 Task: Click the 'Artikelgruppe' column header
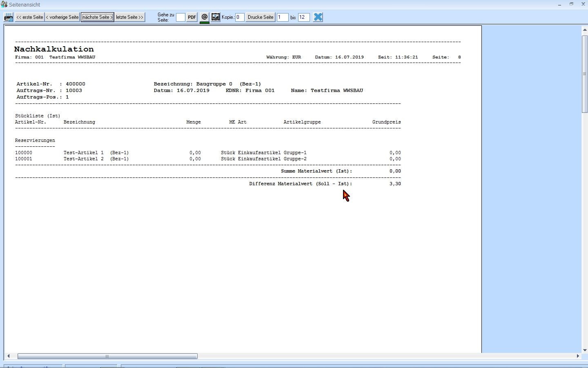point(302,122)
